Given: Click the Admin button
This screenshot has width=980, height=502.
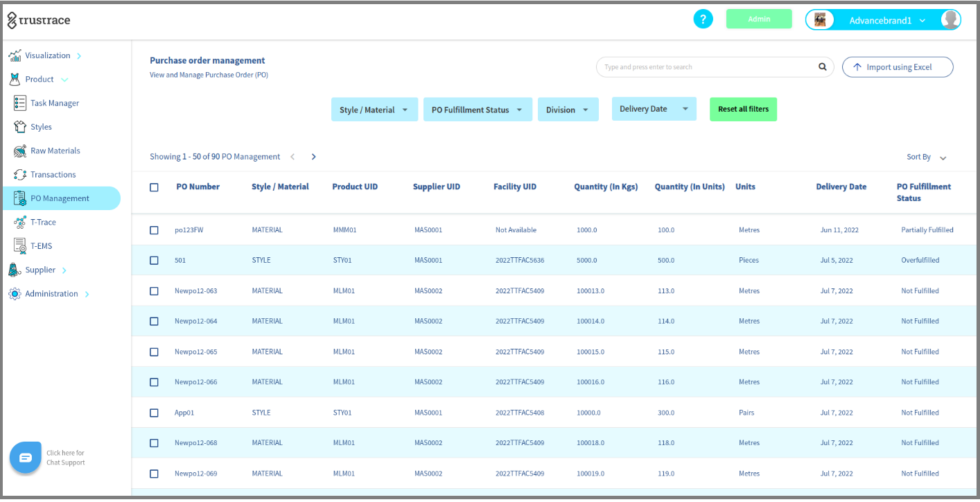Looking at the screenshot, I should click(759, 19).
